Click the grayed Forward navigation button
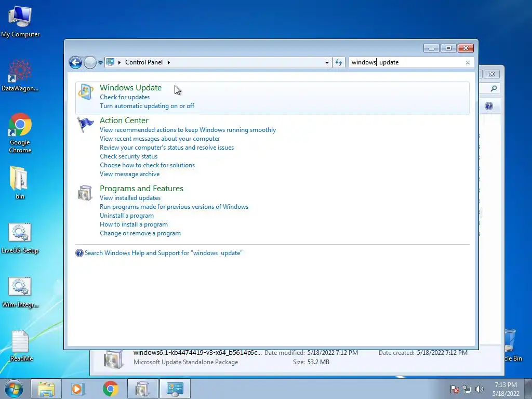The image size is (532, 399). [x=90, y=62]
